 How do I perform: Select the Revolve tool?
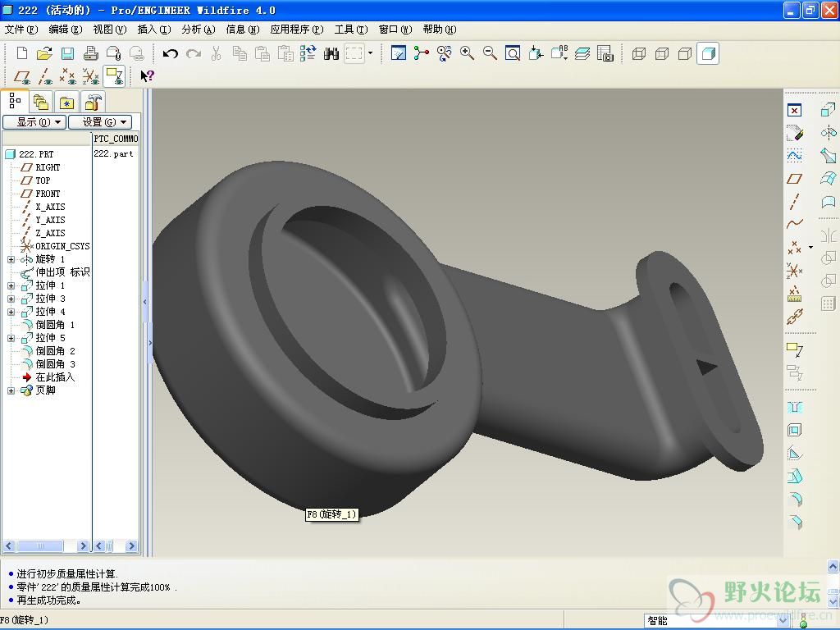pyautogui.click(x=829, y=132)
